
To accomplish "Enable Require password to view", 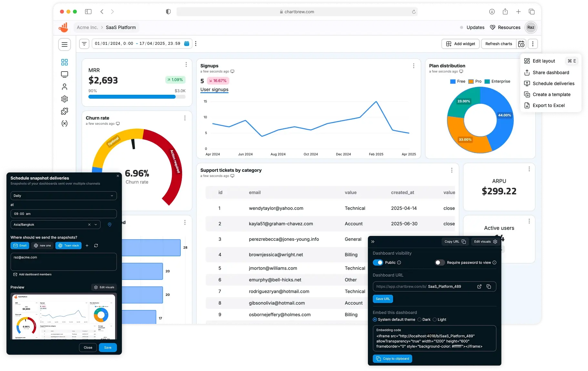I will tap(440, 262).
